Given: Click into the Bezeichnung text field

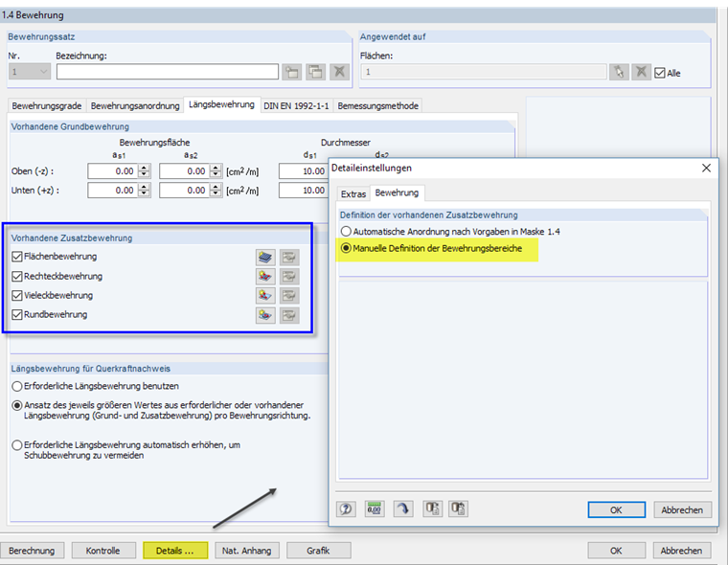Looking at the screenshot, I should coord(168,72).
